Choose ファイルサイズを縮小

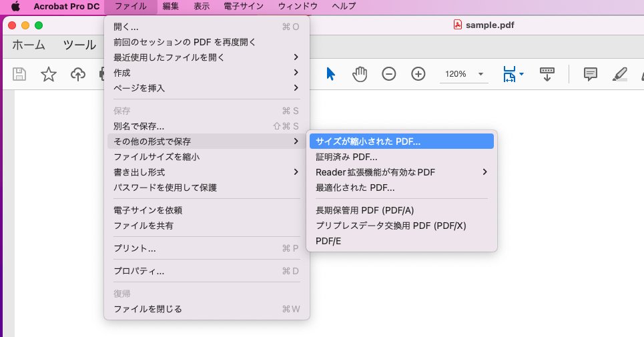(x=207, y=157)
